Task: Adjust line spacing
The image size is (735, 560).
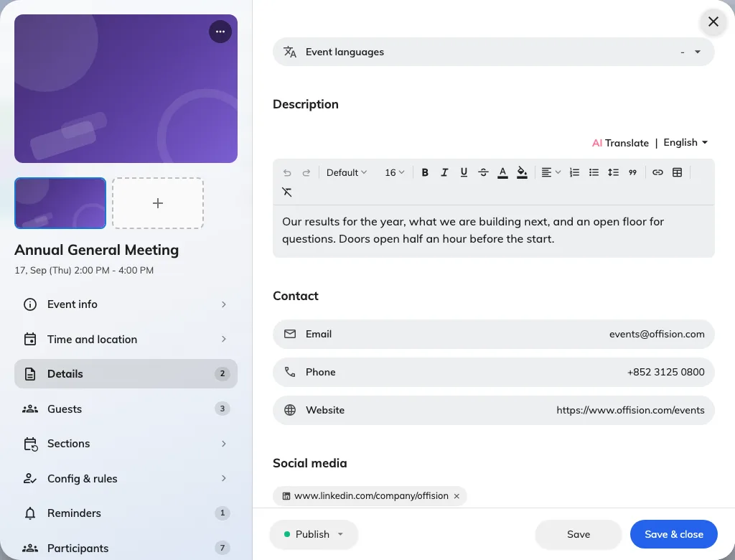Action: point(613,172)
